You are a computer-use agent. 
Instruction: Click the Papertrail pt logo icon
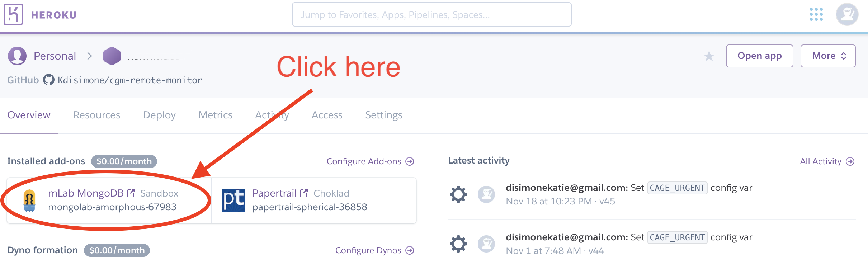(233, 200)
